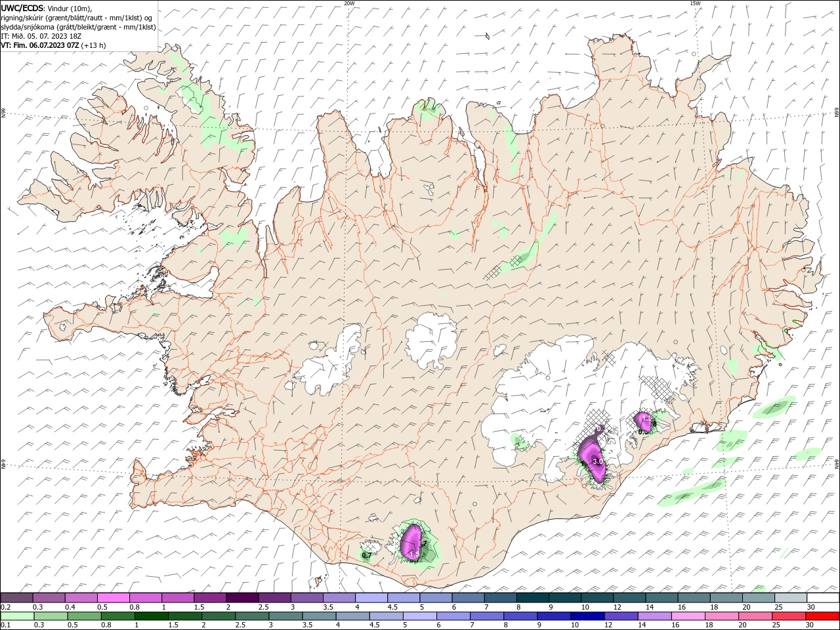Pick lavender swatch starting at 4, top row
Image resolution: width=840 pixels, height=630 pixels.
(371, 598)
